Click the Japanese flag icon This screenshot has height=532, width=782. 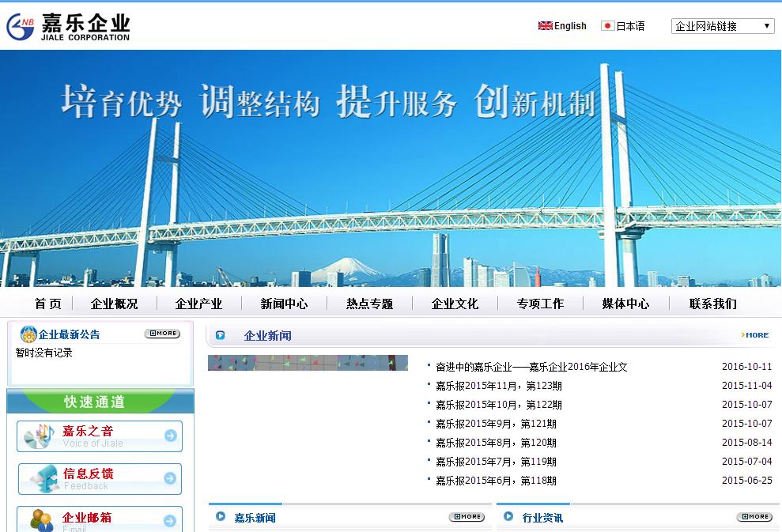[607, 26]
